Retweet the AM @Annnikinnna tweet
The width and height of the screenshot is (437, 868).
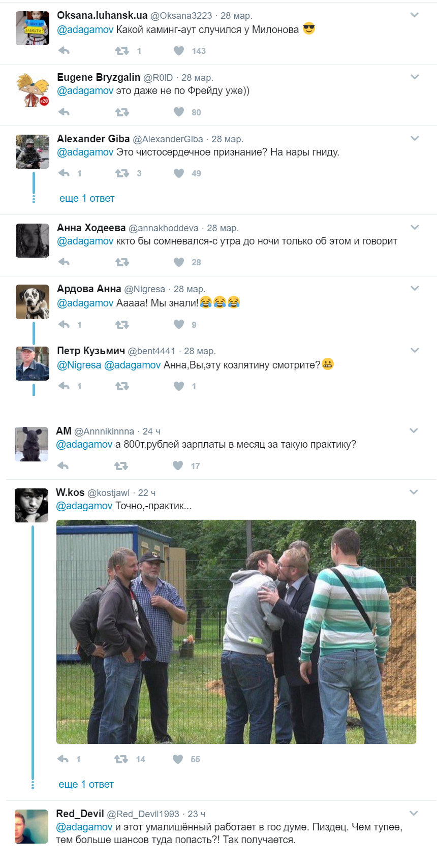pos(121,466)
